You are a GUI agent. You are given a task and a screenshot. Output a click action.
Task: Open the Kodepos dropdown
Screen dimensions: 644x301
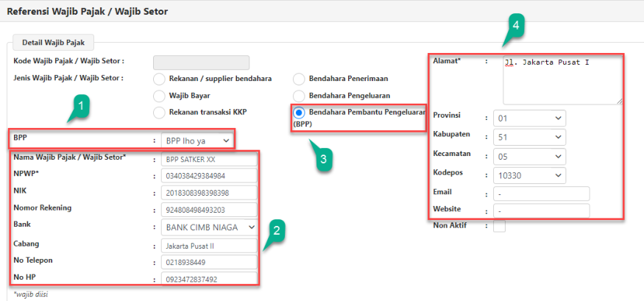(530, 175)
